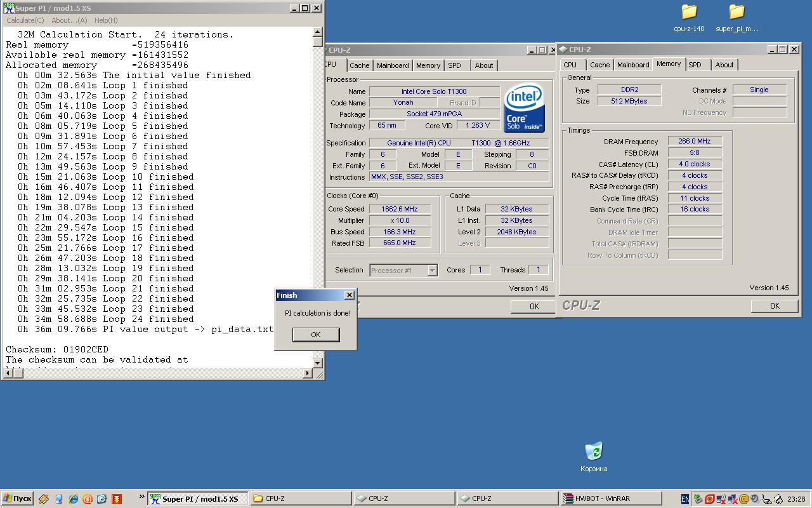Click Super PI vertical scrollbar down arrow
812x508 pixels.
(318, 363)
